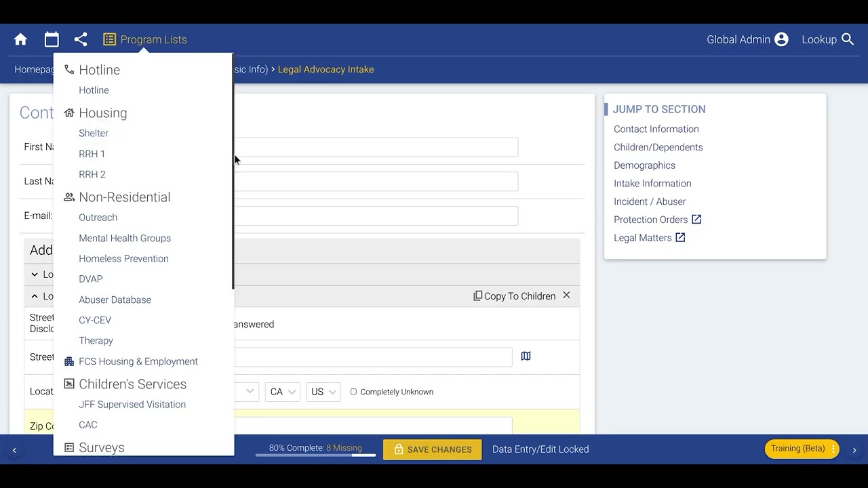Click the Copy To Children copy icon
Screen dimensions: 868x488
[477, 296]
